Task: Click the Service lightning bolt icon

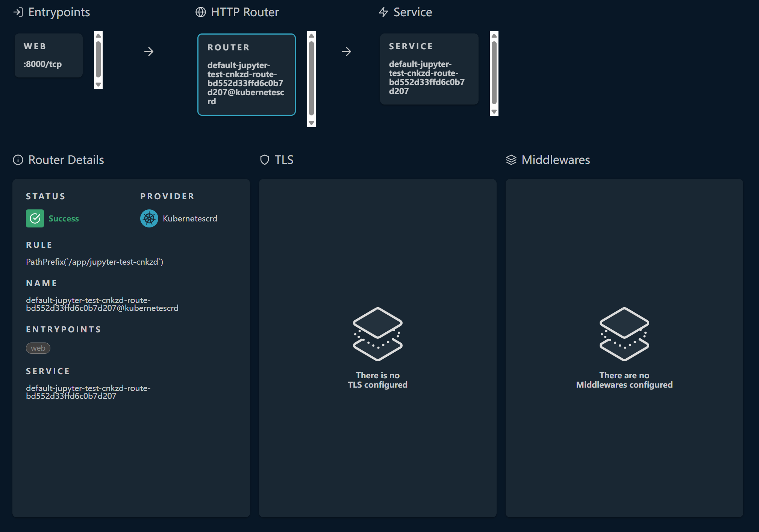Action: pos(383,12)
